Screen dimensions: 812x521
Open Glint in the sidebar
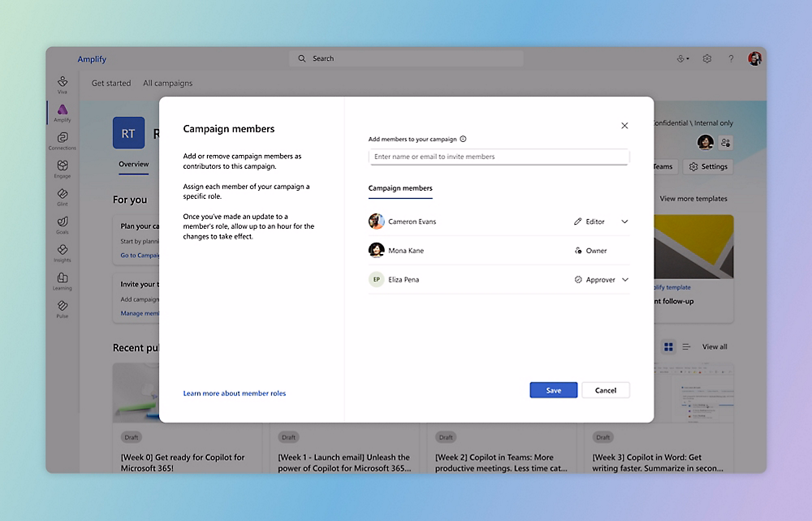click(x=63, y=196)
